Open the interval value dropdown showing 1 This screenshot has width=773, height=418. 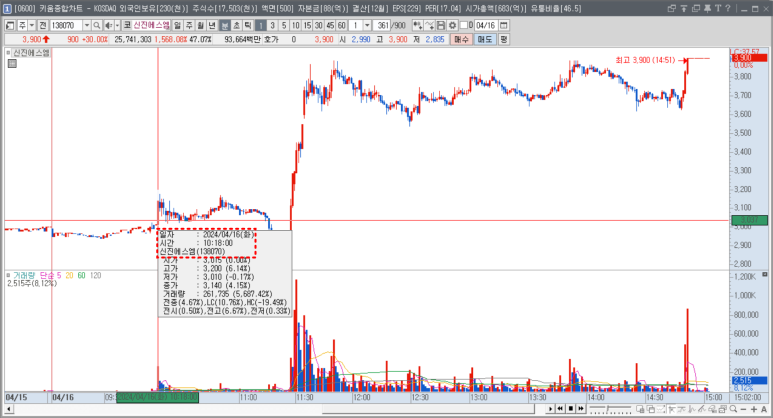coord(367,26)
